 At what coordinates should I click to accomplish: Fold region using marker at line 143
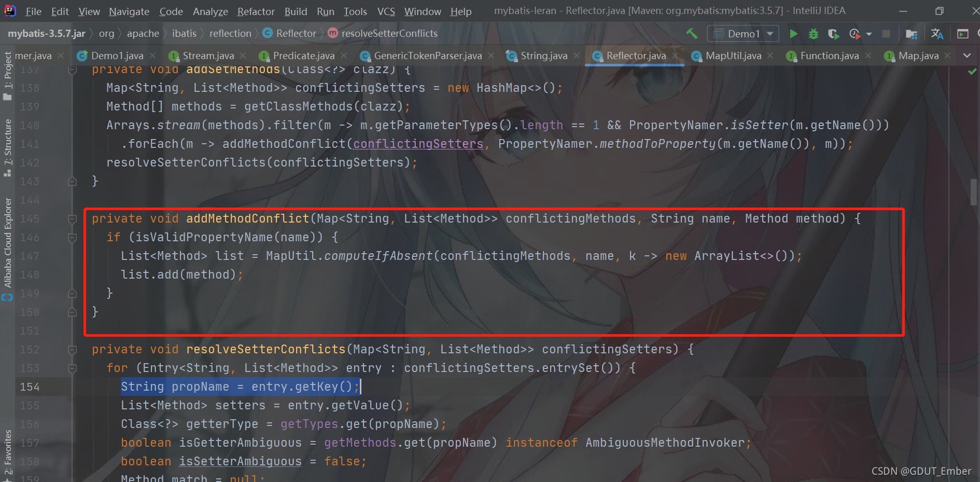click(x=72, y=182)
